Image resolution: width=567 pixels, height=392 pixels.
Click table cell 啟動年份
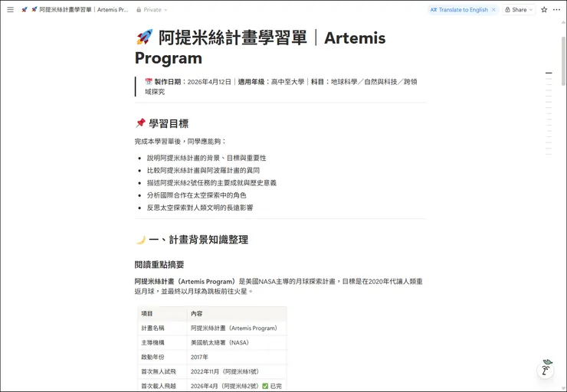point(162,357)
